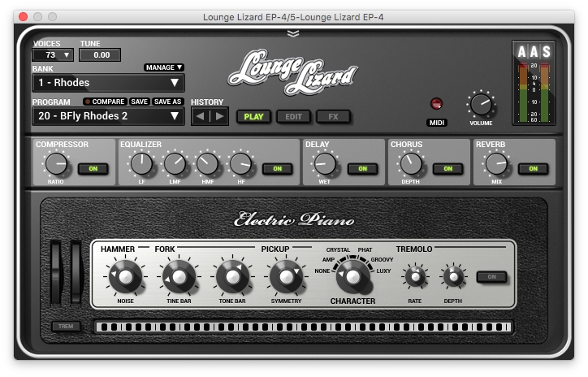Expand the Bank selector 1 - Rhodes
The height and width of the screenshot is (377, 588).
[x=108, y=83]
